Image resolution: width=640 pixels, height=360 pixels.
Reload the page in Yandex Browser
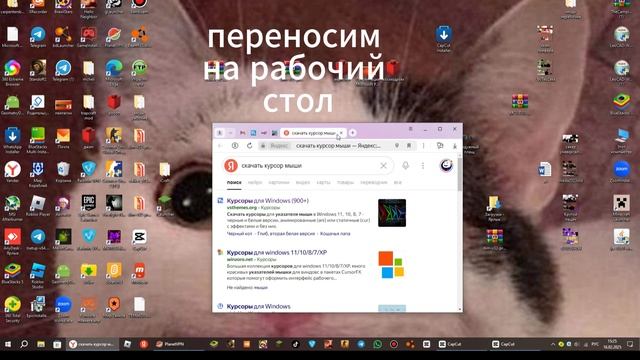[249, 146]
